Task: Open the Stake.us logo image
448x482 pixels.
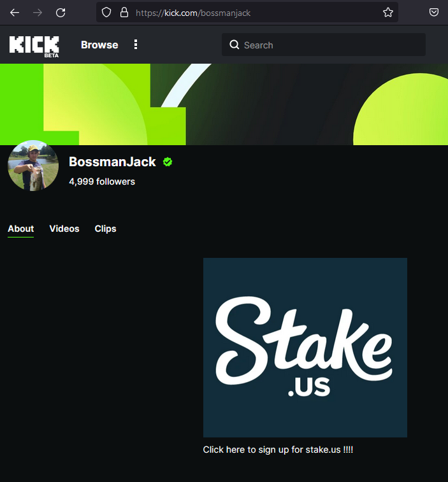Action: tap(305, 348)
